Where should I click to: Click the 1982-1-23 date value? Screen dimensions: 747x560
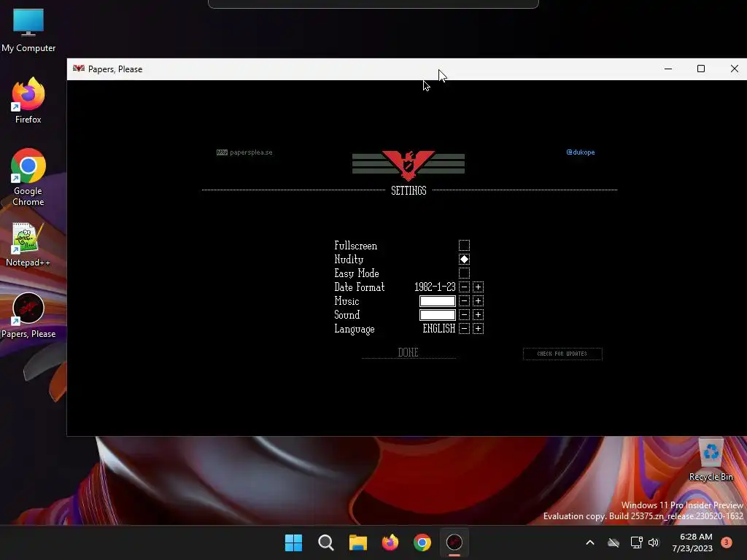(x=435, y=287)
